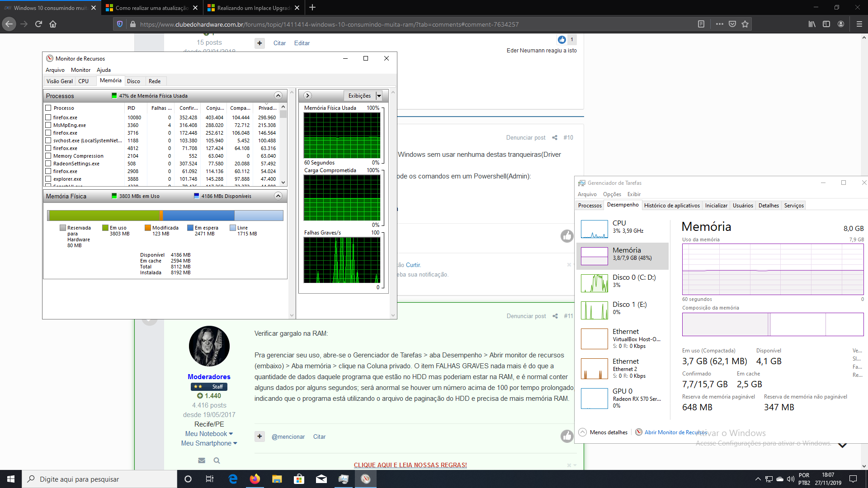Viewport: 868px width, 488px height.
Task: Open page actions three-dots icon
Action: [720, 24]
